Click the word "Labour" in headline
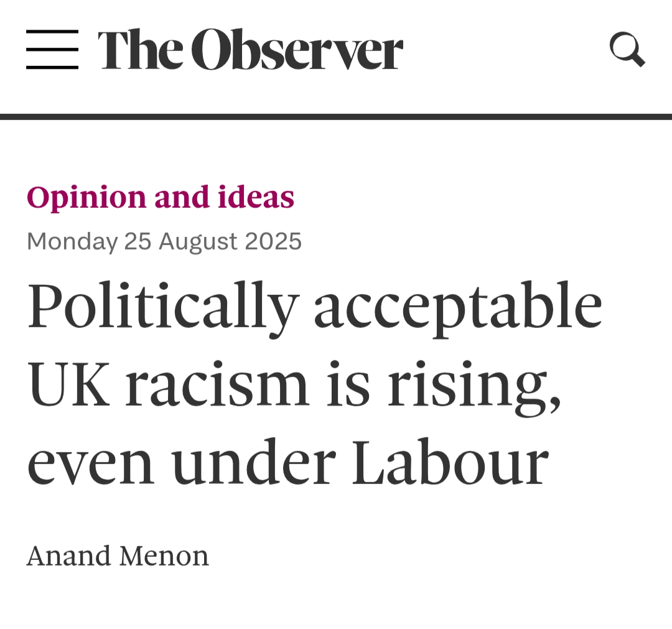672x629 pixels. pos(450,464)
